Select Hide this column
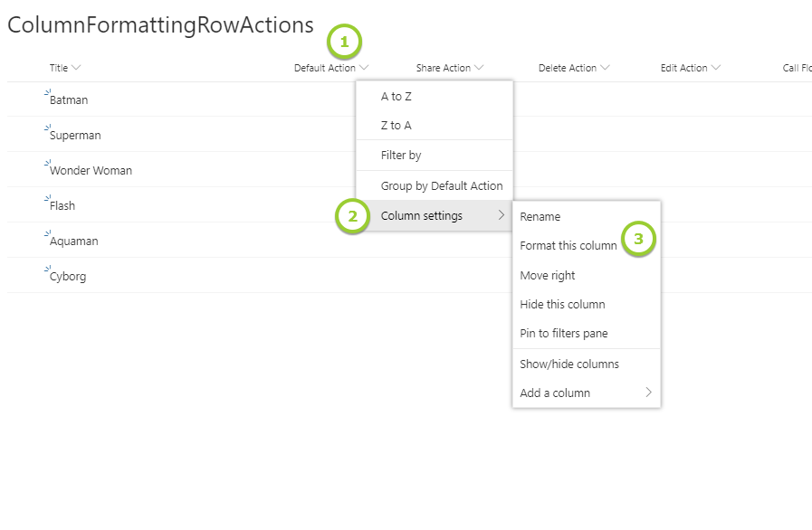This screenshot has height=530, width=812. coord(562,305)
